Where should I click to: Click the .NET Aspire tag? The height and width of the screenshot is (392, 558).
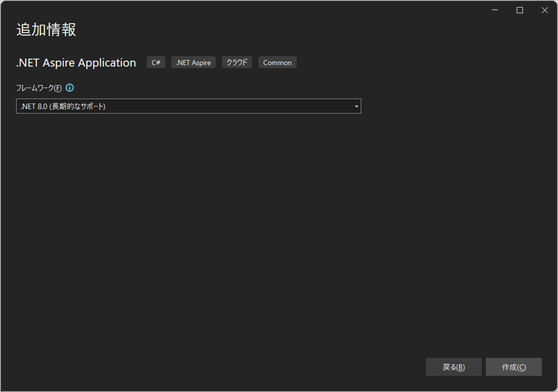point(193,62)
